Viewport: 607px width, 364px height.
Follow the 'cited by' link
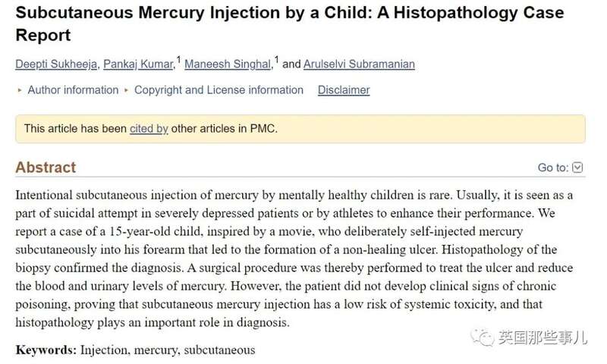click(x=149, y=128)
